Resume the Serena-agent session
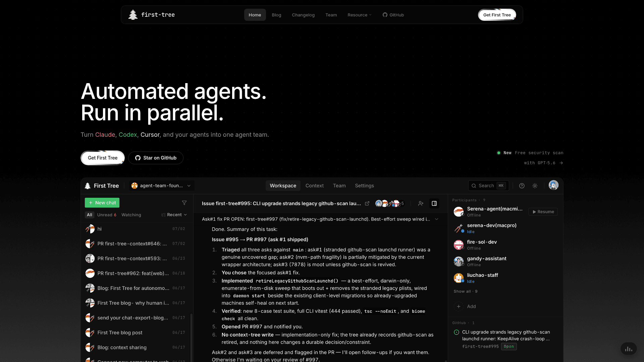This screenshot has width=644, height=362. point(543,212)
